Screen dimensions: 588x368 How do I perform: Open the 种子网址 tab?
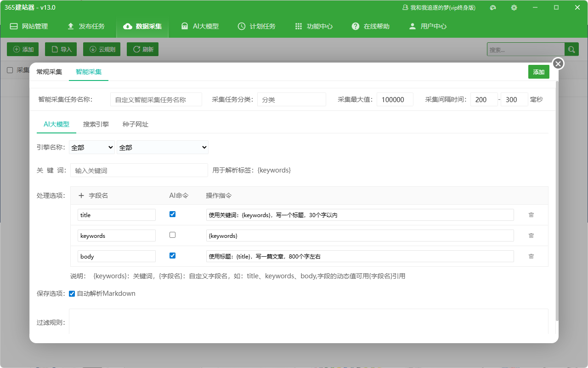[136, 124]
